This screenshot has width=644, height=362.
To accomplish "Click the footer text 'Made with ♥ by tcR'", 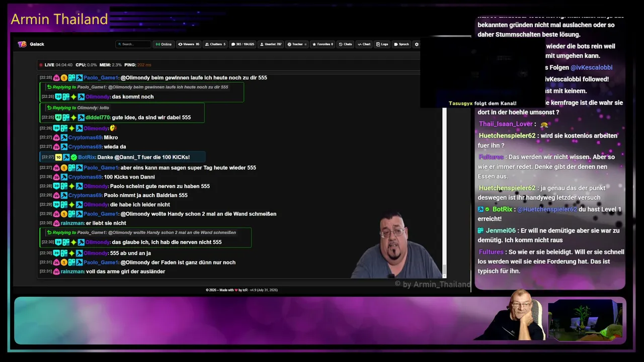I will pos(233,290).
